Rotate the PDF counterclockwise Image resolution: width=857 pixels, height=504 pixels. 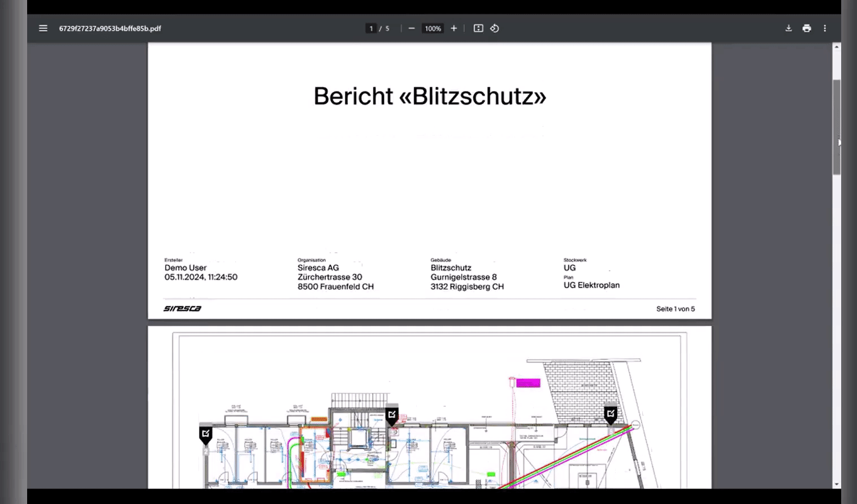click(495, 28)
